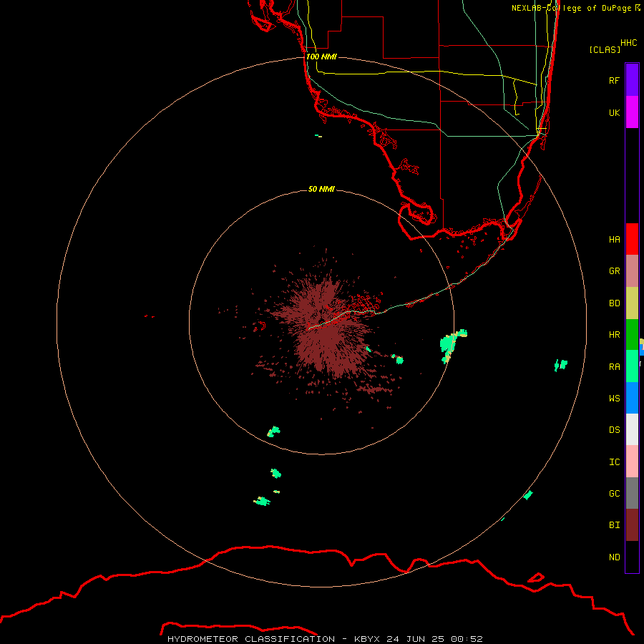644x644 pixels.
Task: Click the magenta UK color swatch
Action: (632, 112)
